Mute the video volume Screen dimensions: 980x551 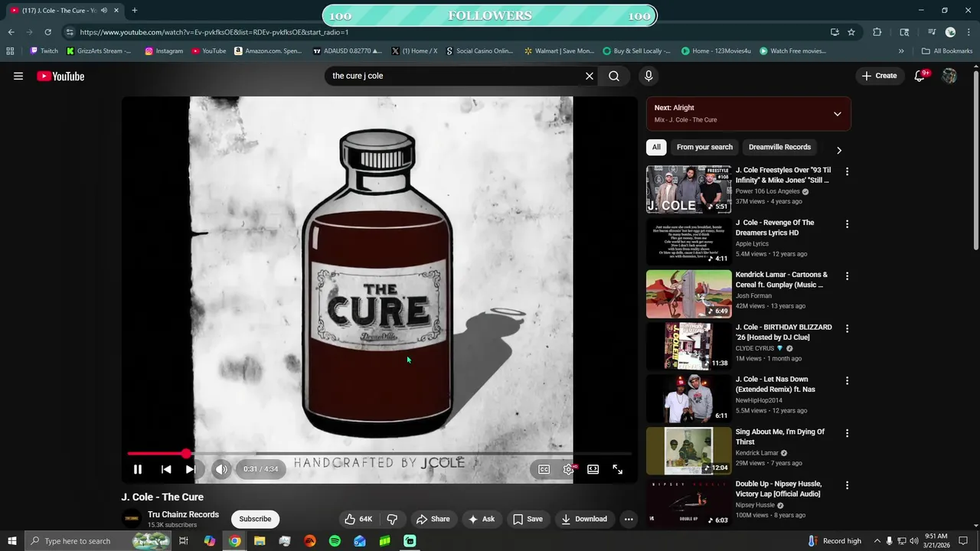[221, 469]
